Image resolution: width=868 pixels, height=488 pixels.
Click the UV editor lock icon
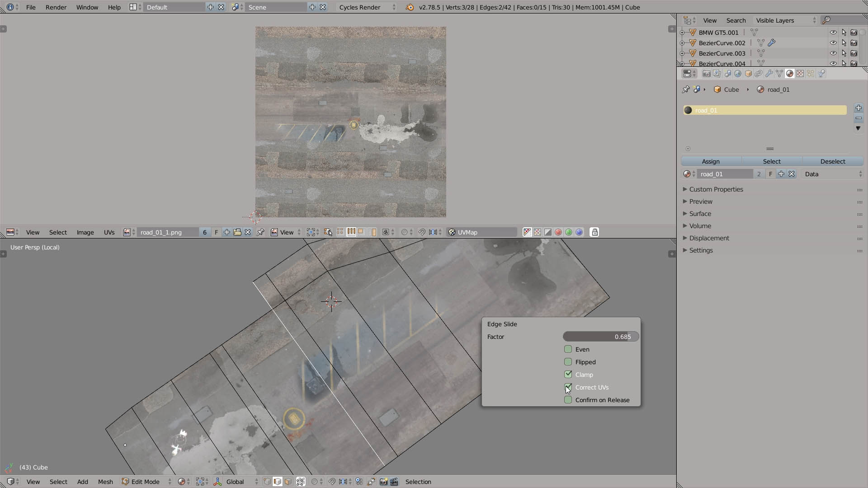click(594, 232)
